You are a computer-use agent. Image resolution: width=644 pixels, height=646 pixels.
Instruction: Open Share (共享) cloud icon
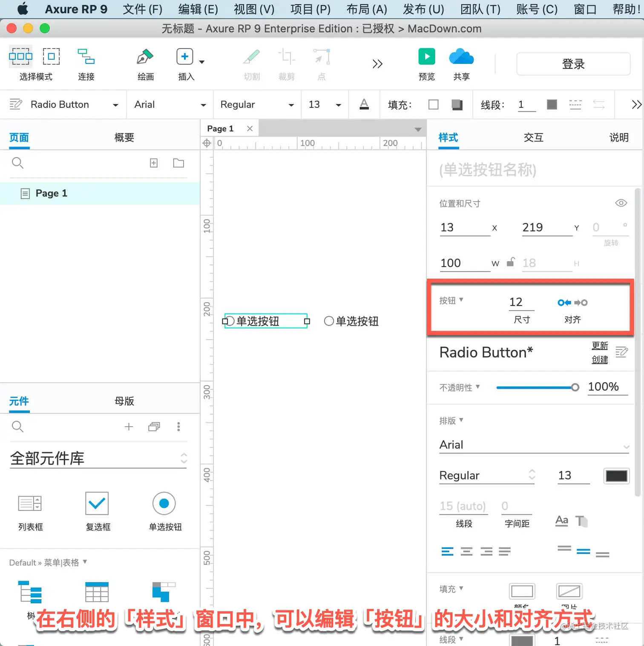(461, 57)
